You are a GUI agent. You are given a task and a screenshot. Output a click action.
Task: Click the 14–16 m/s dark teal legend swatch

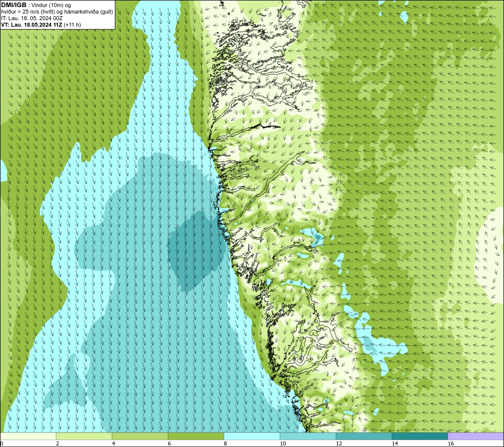(x=419, y=436)
